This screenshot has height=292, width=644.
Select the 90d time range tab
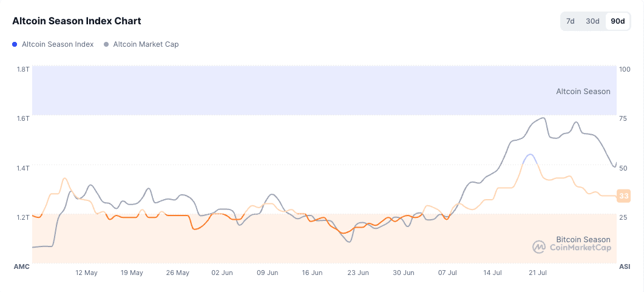[618, 21]
